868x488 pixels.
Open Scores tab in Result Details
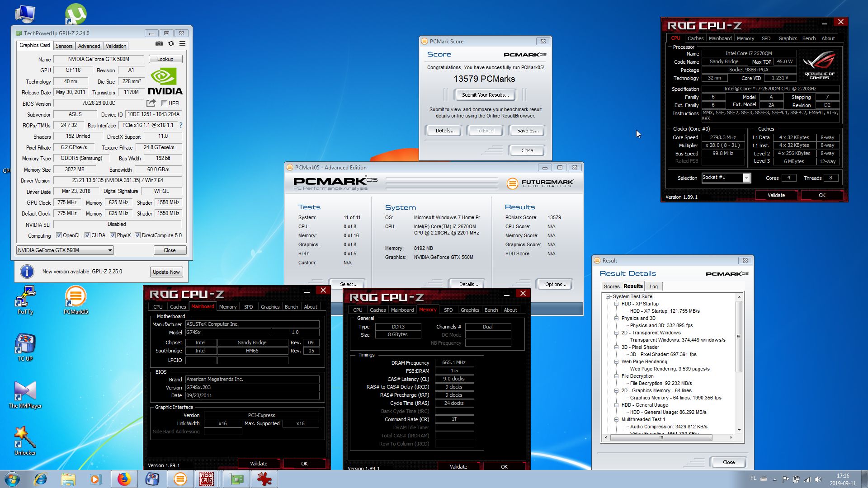coord(612,286)
